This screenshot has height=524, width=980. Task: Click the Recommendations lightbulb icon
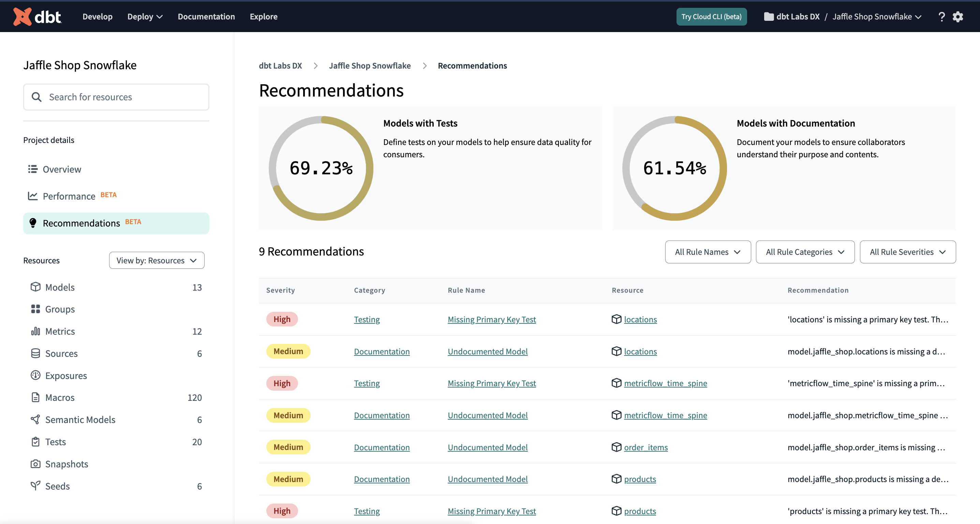click(x=33, y=223)
